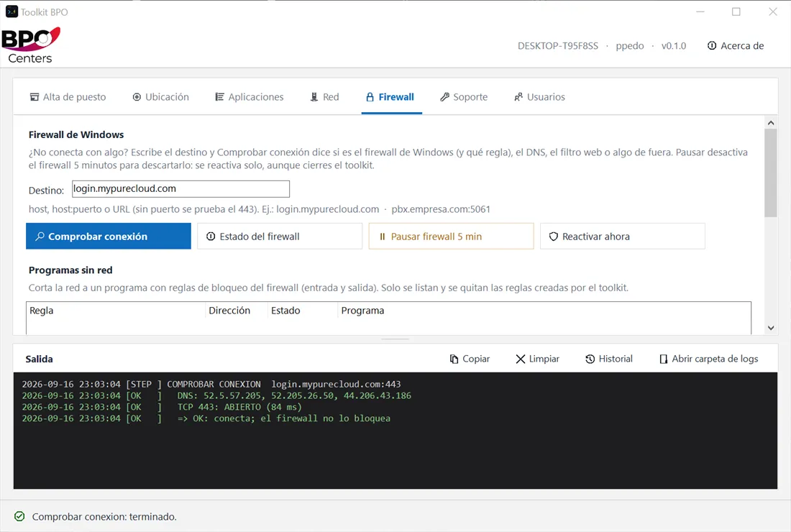Click the info icon in Estado del firewall
Image resolution: width=791 pixels, height=532 pixels.
[x=211, y=236]
